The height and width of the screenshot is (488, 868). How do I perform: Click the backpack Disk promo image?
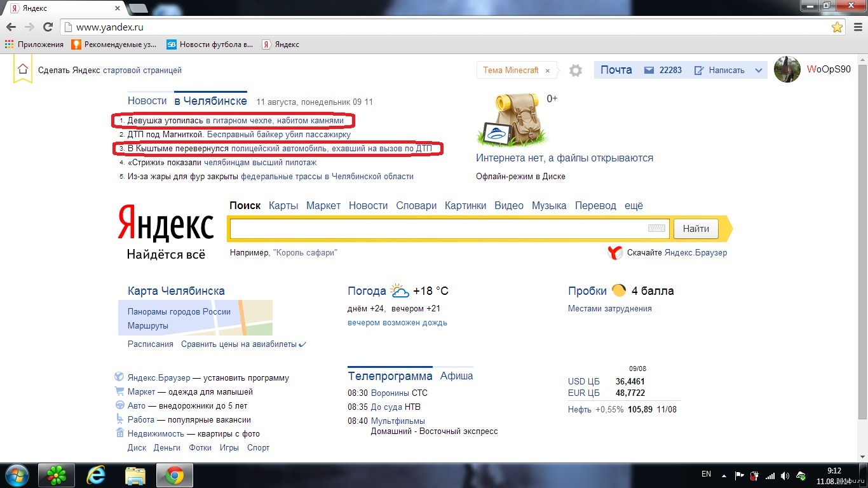512,121
